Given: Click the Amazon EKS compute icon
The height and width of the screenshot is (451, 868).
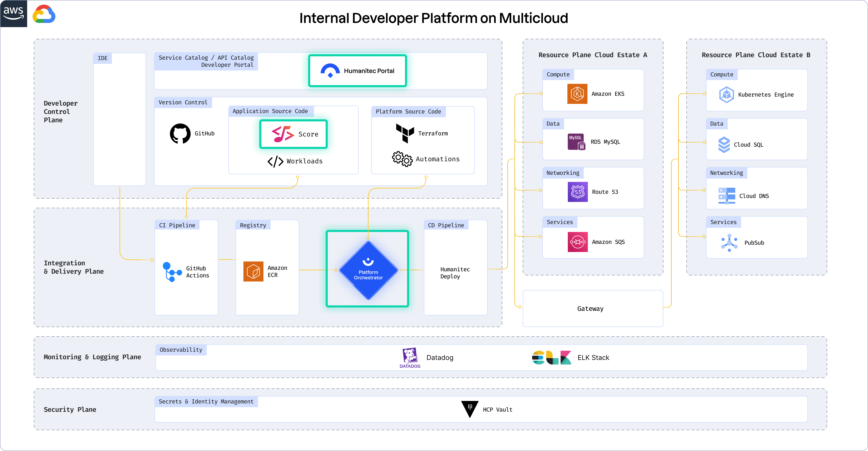Looking at the screenshot, I should point(578,94).
